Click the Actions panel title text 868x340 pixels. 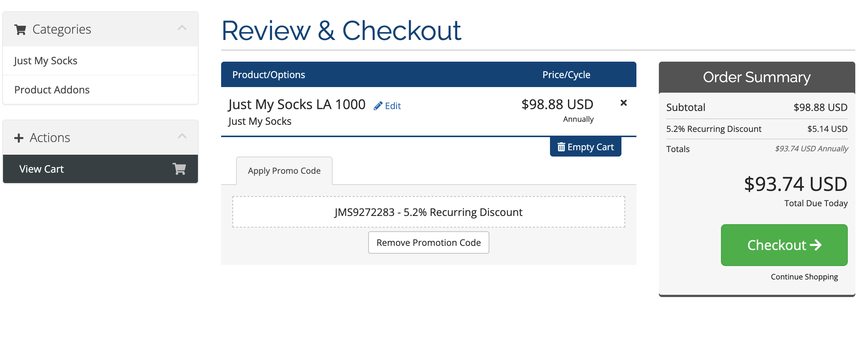tap(50, 138)
